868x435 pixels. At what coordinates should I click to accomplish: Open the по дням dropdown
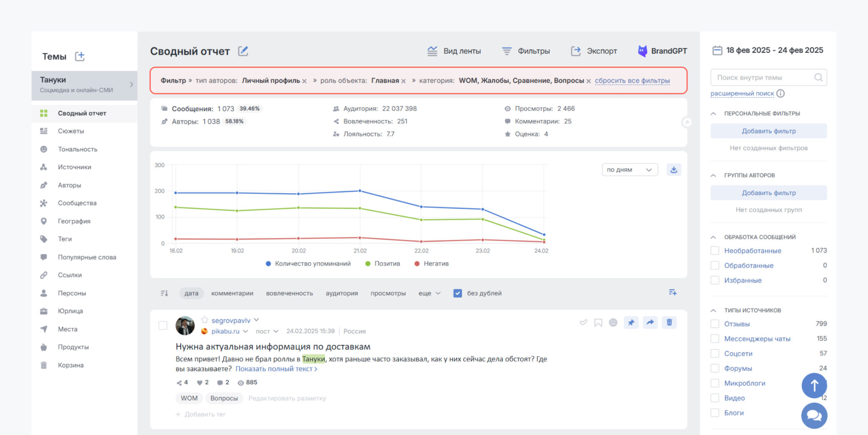[630, 170]
